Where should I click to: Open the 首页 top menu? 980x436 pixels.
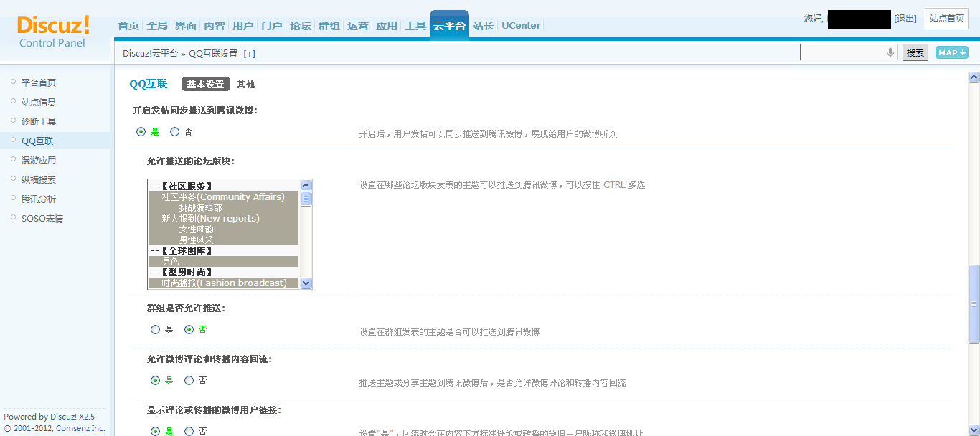pos(128,26)
